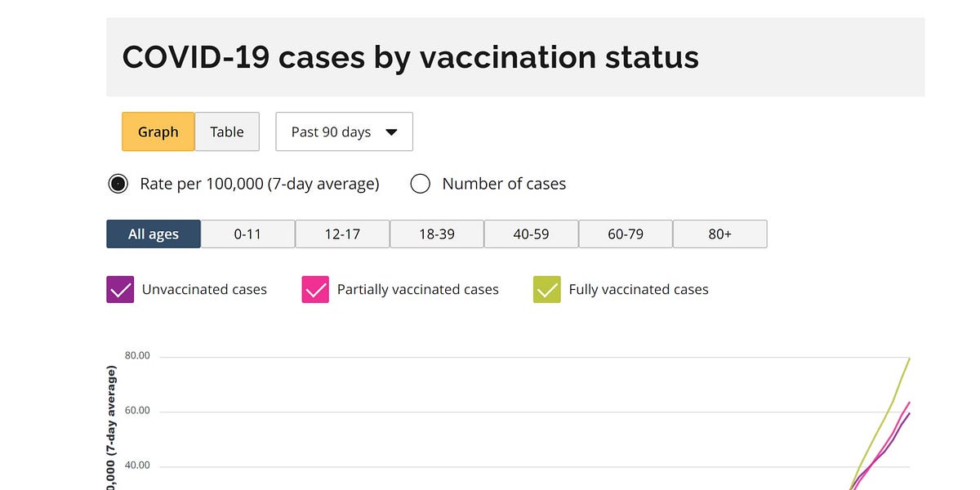
Task: Toggle the pink Partially vaccinated cases checkbox
Action: [x=315, y=289]
